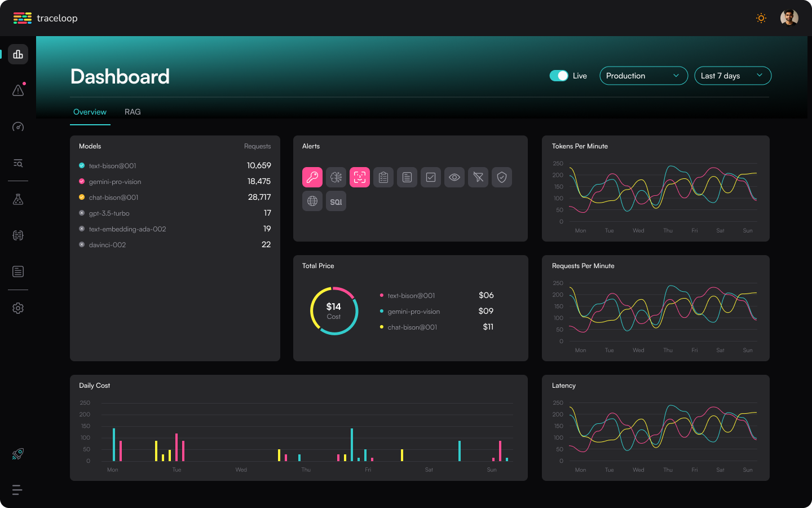812x508 pixels.
Task: Open the Production environment dropdown
Action: tap(643, 76)
